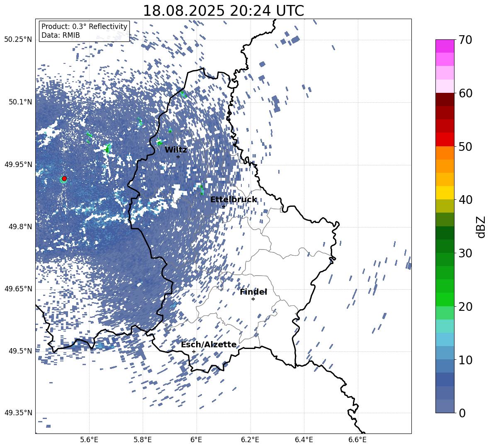Click the 6°E longitude label

point(196,440)
